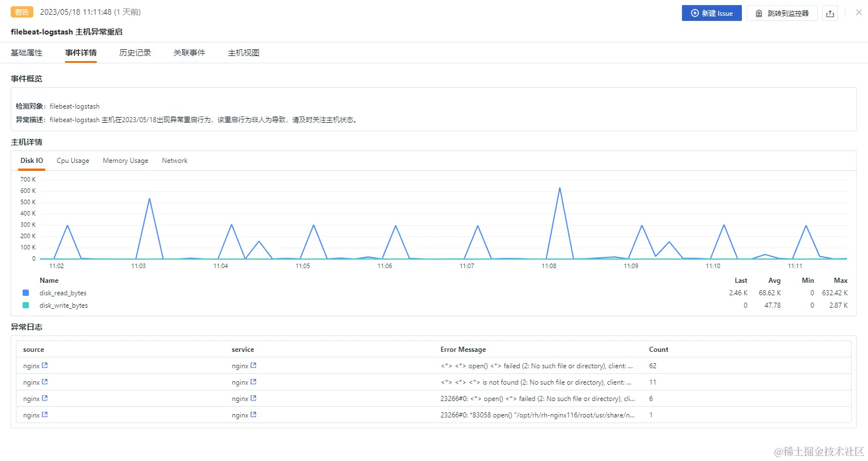Screen dimensions: 868x461
Task: Open source nginx link icon in count 11 row
Action: [x=45, y=382]
